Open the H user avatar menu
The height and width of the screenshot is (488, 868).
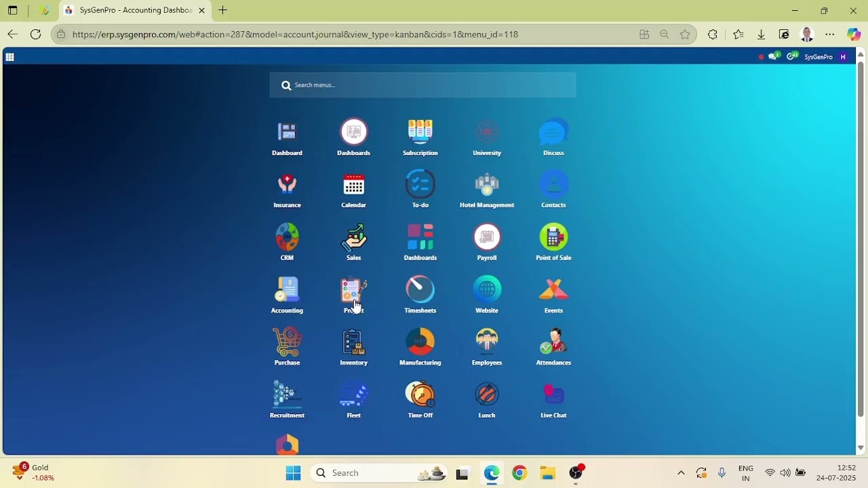843,57
